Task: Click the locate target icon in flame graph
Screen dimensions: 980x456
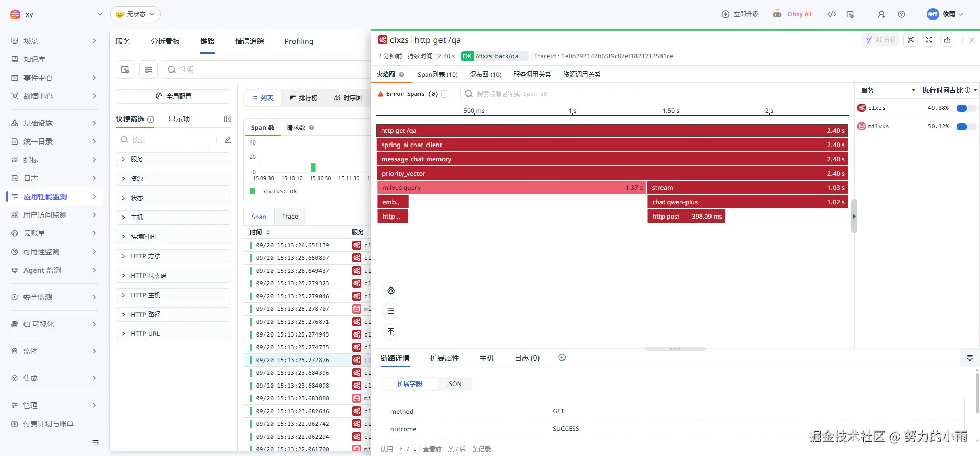Action: tap(391, 291)
